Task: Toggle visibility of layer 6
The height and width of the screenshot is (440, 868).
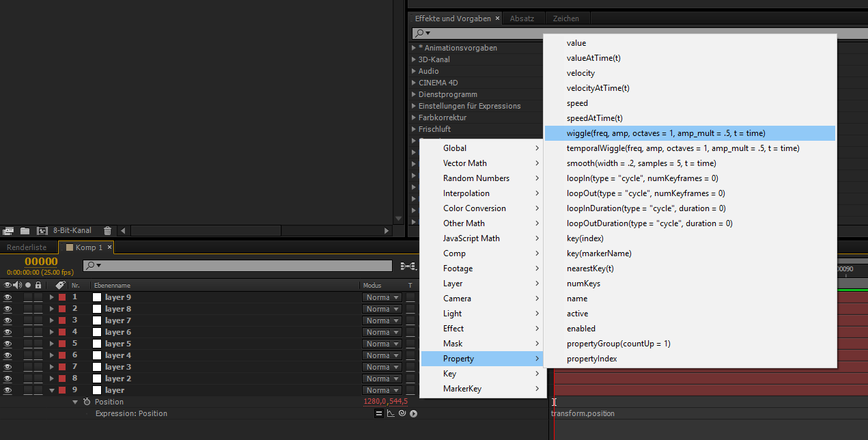Action: pos(8,332)
